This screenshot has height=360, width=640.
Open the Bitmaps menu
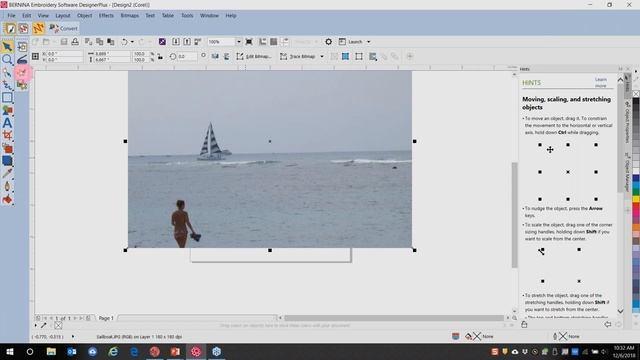(x=129, y=16)
